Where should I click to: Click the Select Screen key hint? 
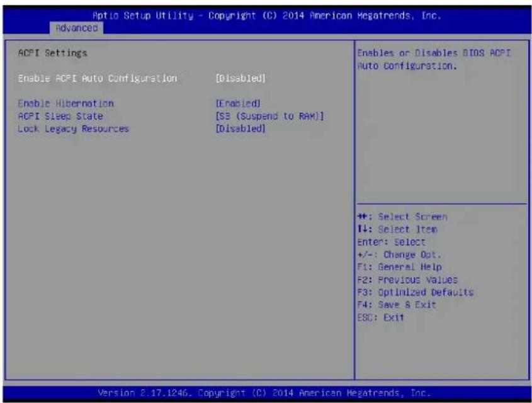[402, 217]
